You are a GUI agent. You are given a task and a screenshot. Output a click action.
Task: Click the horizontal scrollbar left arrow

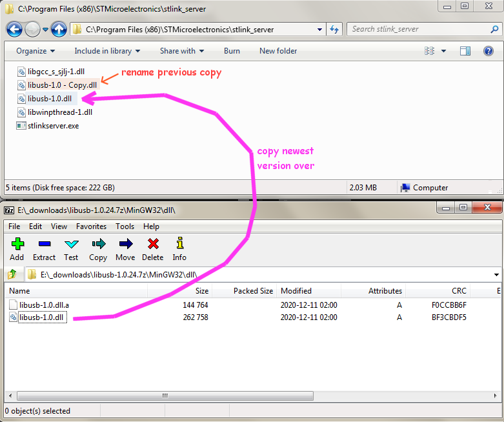coord(10,396)
